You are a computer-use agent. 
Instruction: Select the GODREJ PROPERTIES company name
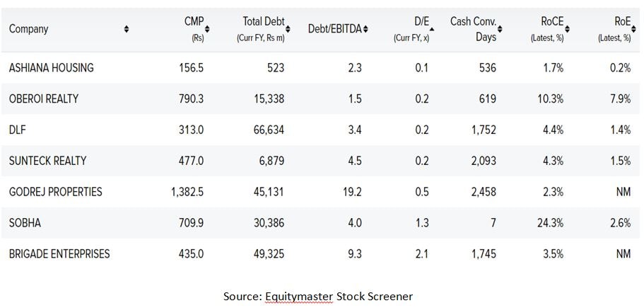point(55,192)
